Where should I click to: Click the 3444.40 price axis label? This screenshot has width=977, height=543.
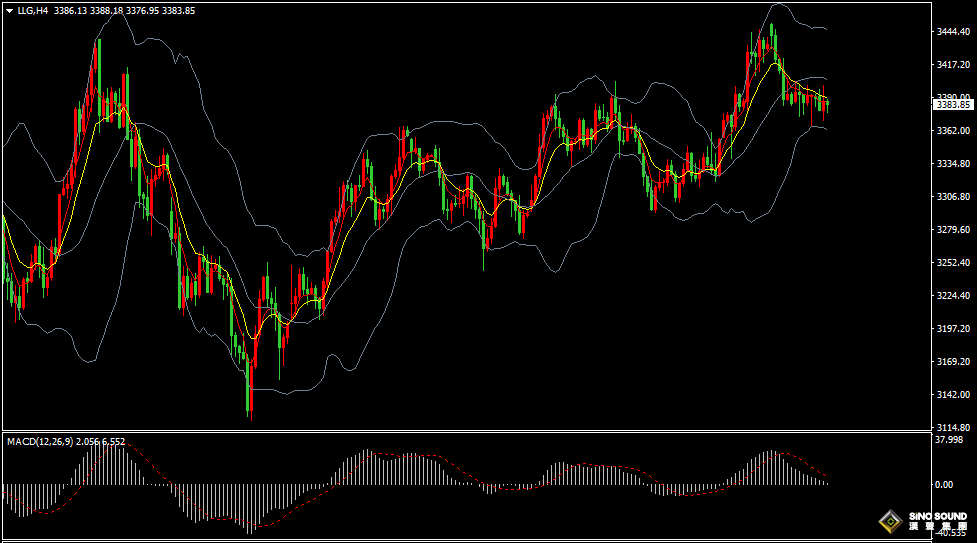pos(954,32)
